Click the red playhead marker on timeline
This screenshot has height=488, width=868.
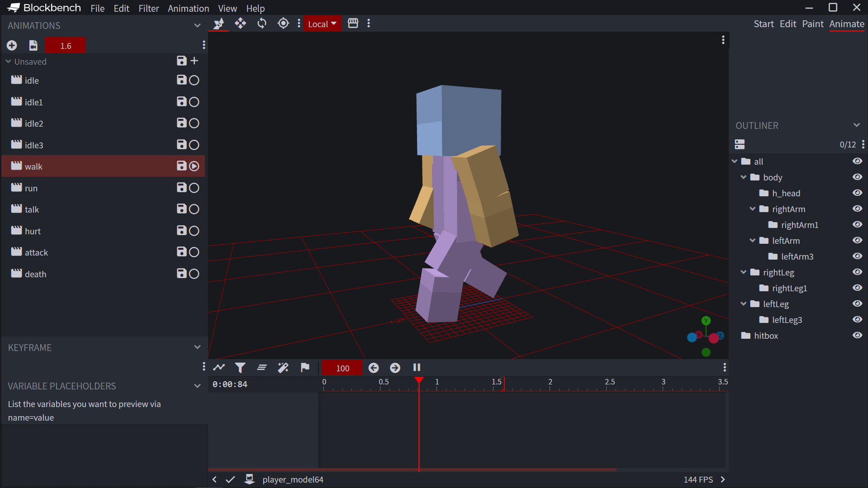click(419, 380)
